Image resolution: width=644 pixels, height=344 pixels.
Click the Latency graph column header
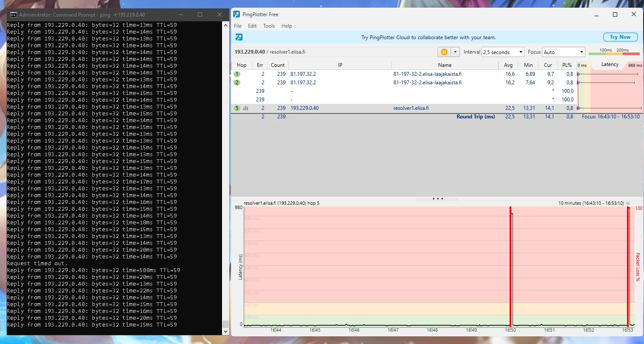[x=610, y=65]
